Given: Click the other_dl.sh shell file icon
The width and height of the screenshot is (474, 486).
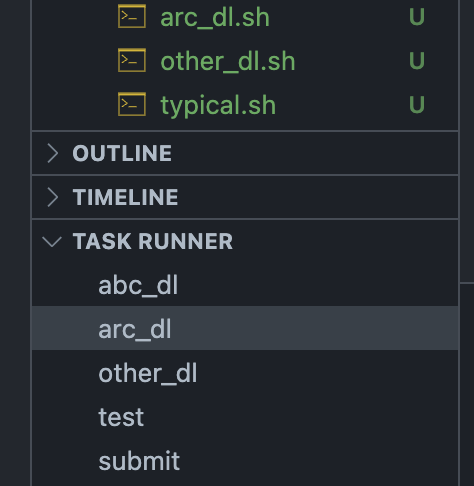Looking at the screenshot, I should click(x=132, y=60).
